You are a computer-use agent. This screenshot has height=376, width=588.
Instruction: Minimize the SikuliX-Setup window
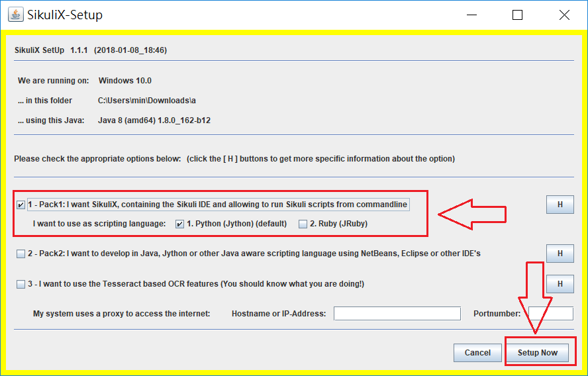471,15
